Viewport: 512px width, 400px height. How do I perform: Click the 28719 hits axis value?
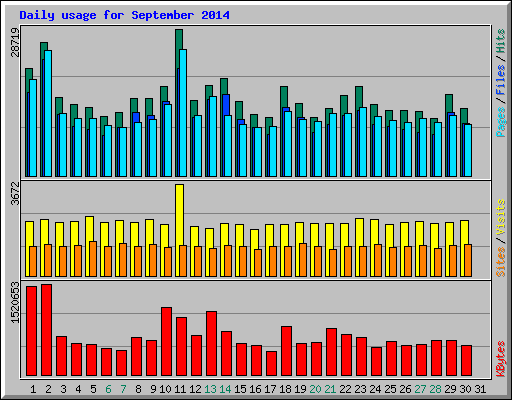15,42
